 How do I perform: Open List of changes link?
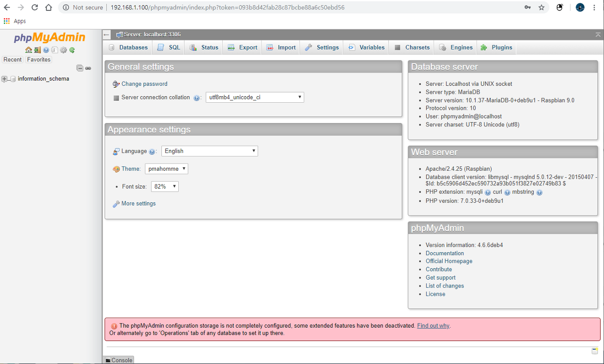coord(445,286)
